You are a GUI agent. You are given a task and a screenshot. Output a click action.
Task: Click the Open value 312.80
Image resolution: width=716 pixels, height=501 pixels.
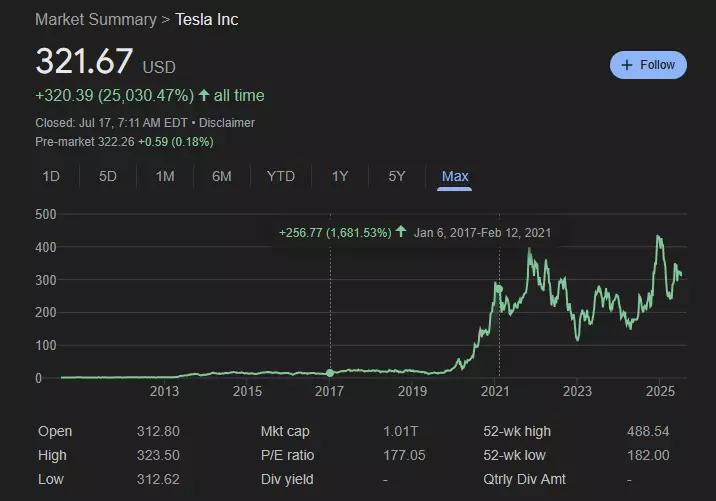(x=158, y=431)
